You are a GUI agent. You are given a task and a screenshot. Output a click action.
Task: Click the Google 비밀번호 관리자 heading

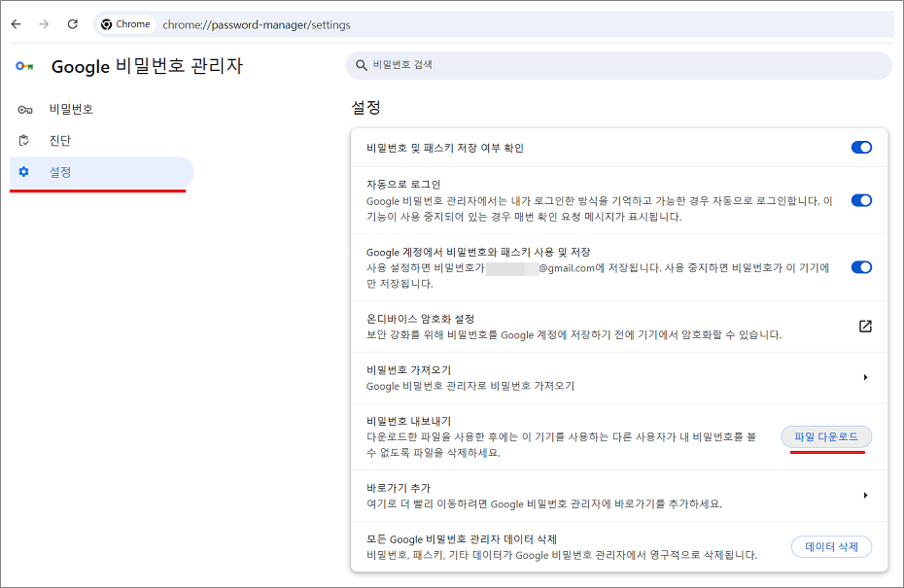147,66
